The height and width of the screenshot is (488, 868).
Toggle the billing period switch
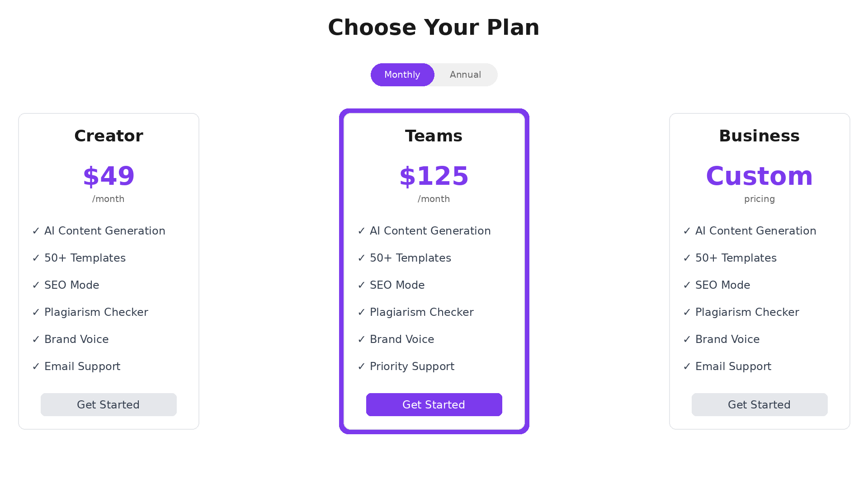(x=434, y=75)
